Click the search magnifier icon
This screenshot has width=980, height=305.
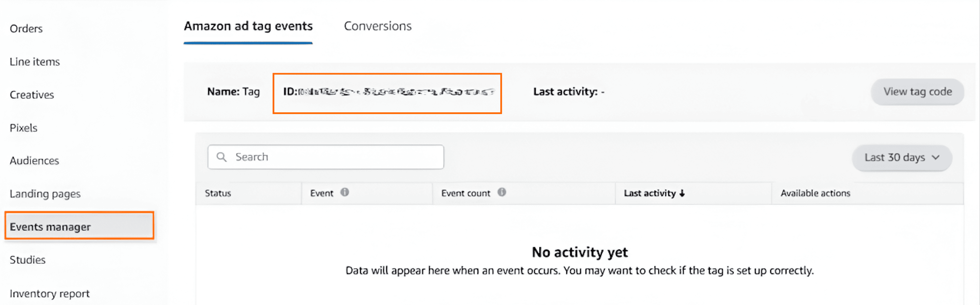coord(221,157)
